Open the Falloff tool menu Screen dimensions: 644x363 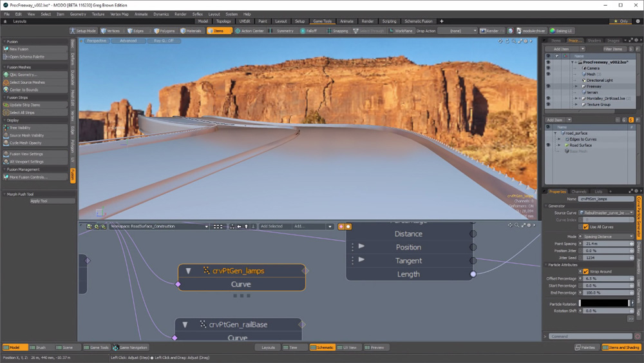pyautogui.click(x=309, y=31)
